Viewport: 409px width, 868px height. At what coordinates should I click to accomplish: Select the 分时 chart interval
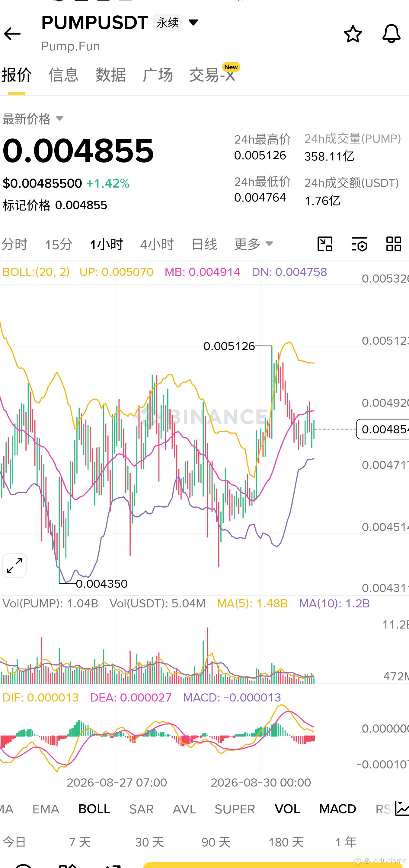pyautogui.click(x=14, y=244)
